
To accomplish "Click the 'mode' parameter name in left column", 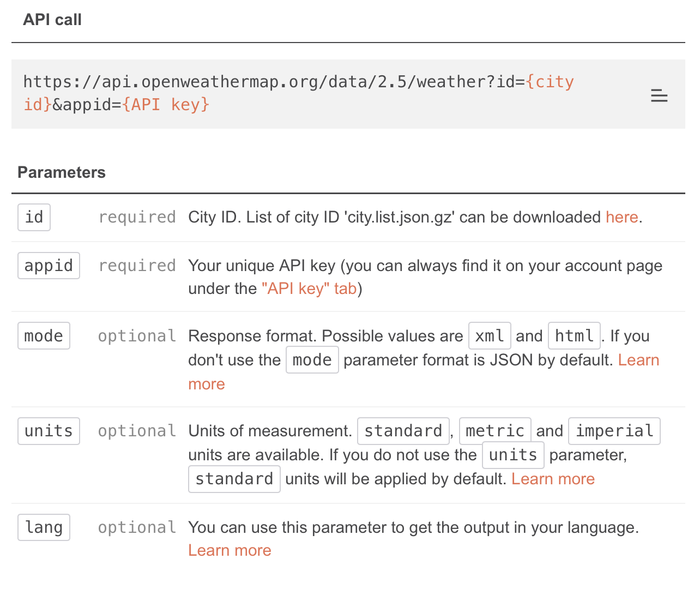I will 44,336.
